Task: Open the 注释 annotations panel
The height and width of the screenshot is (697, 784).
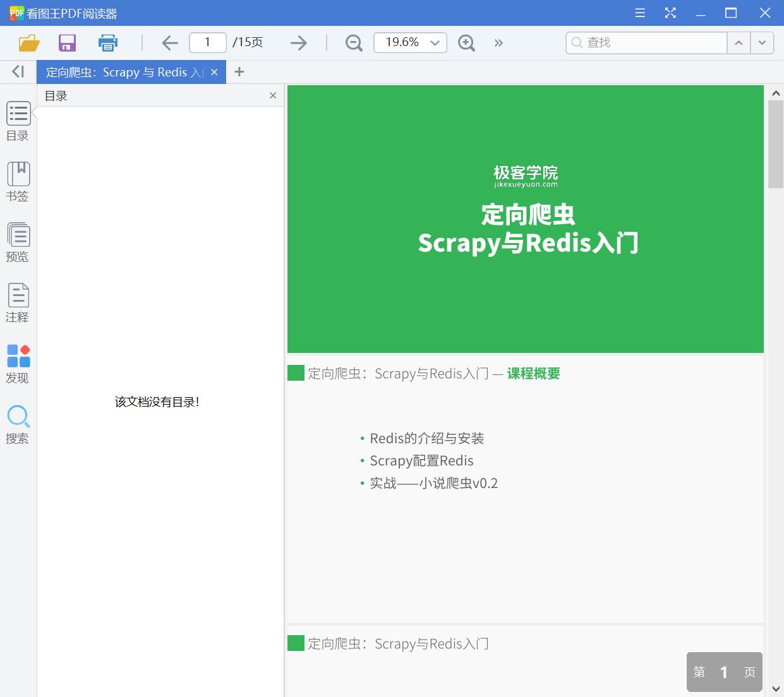Action: (18, 302)
